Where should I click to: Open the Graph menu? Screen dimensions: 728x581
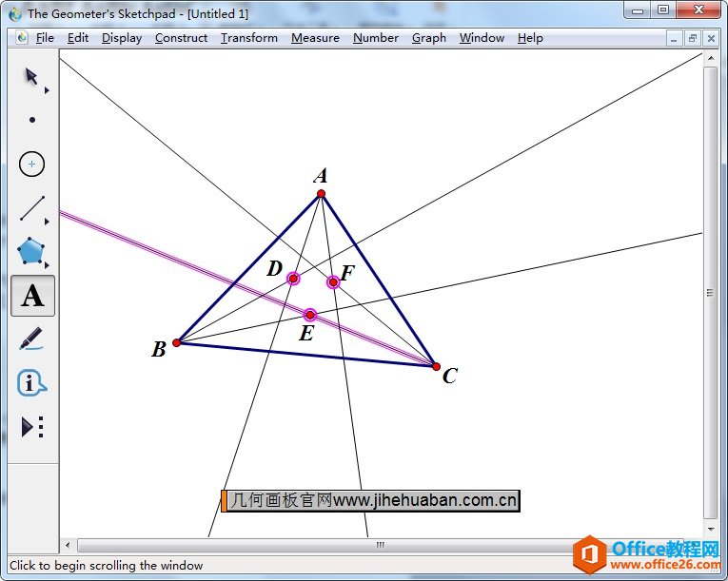coord(429,38)
